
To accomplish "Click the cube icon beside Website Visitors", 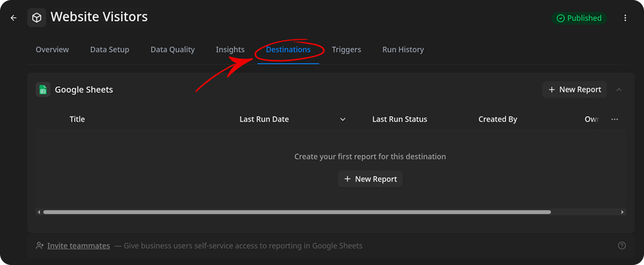I will pos(37,18).
